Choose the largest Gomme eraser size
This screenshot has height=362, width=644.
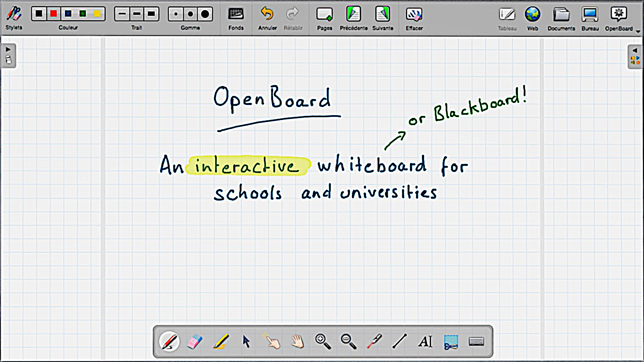[x=205, y=14]
